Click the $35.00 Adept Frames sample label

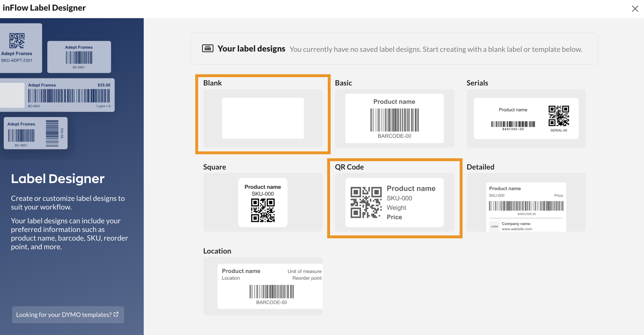tap(57, 95)
